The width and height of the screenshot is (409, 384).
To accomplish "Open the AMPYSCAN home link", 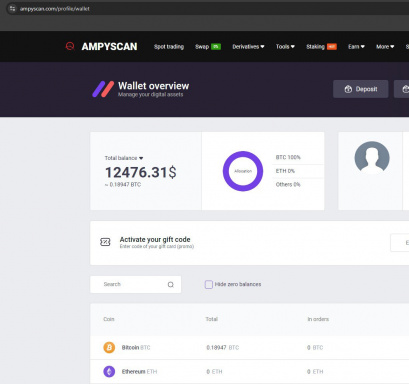I will click(x=109, y=46).
